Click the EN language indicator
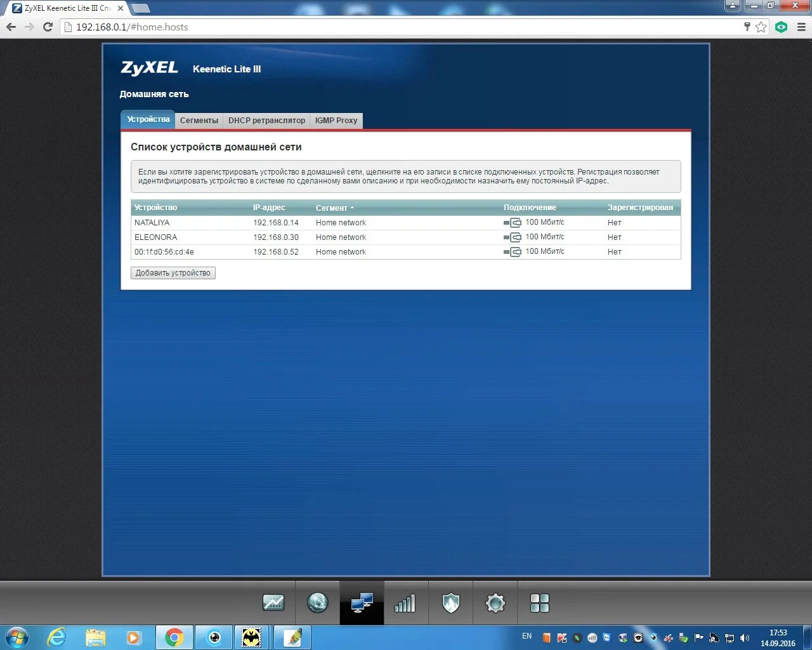This screenshot has width=812, height=650. [527, 636]
